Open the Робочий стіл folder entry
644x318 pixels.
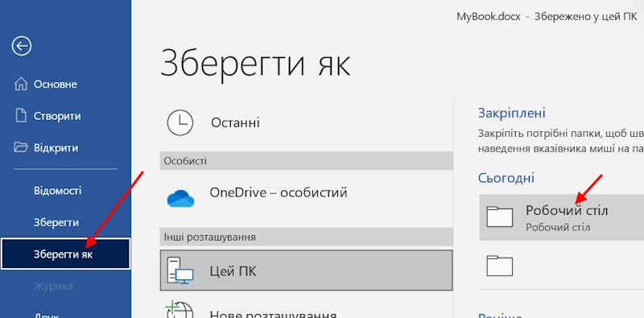point(561,217)
